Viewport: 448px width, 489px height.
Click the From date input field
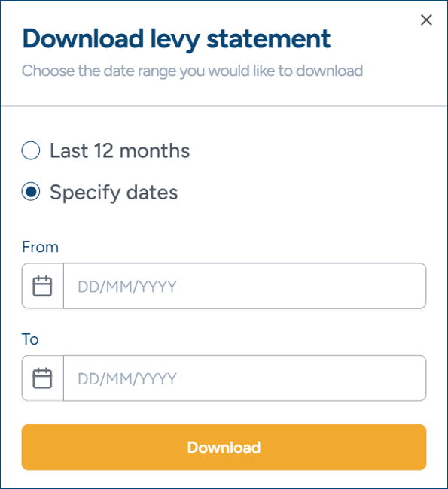pos(245,286)
